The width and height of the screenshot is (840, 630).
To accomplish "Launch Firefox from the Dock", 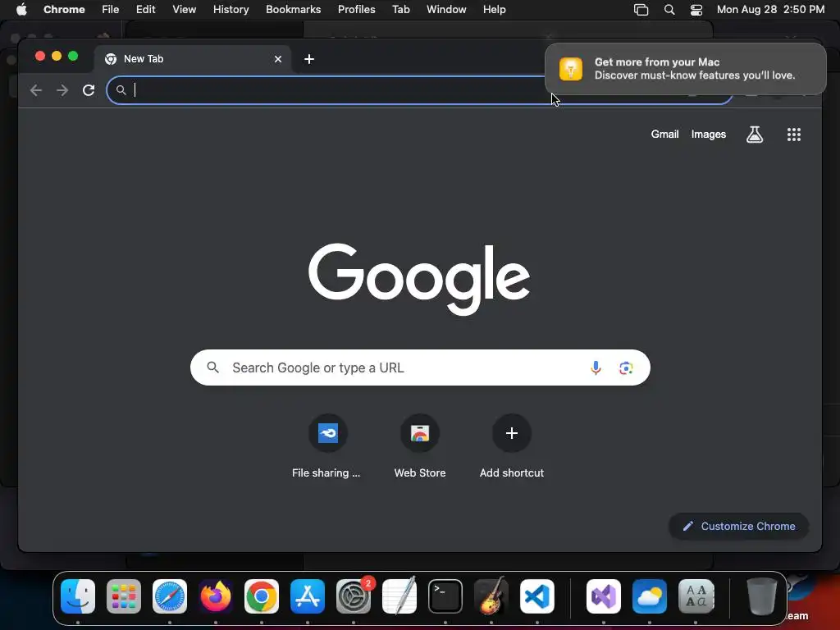I will tap(216, 596).
